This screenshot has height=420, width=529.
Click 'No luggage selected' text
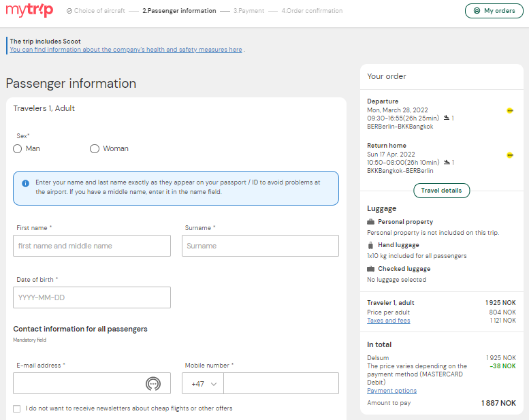point(396,280)
